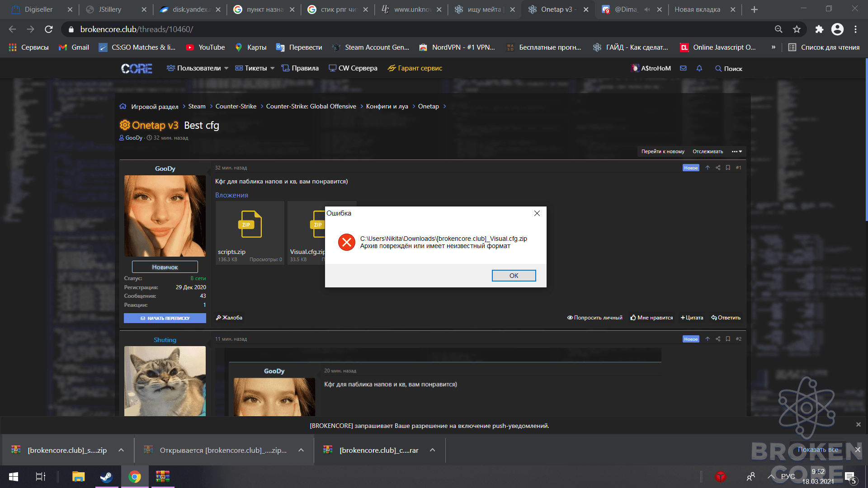Screen dimensions: 868x488
Task: Click Перейти к новому button
Action: pos(663,151)
